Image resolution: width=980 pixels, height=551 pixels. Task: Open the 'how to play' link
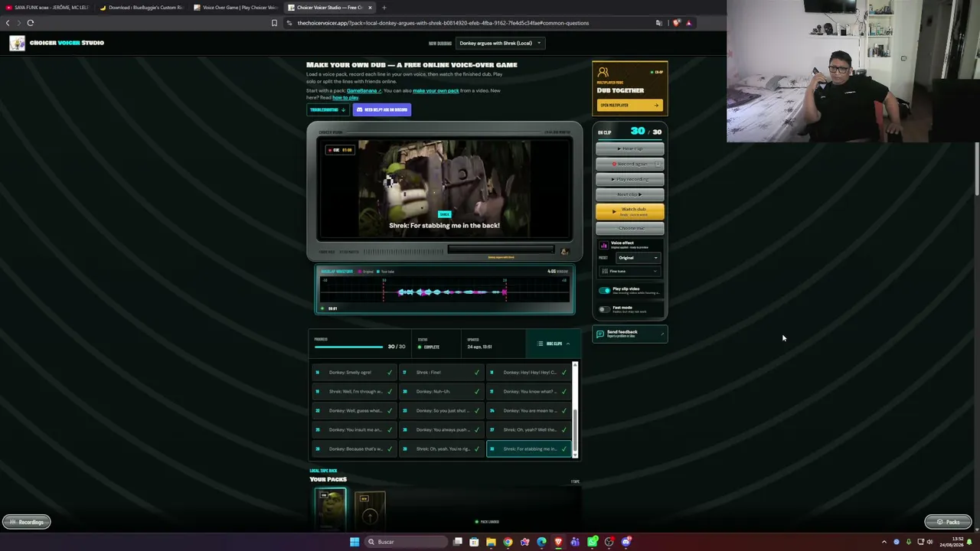pyautogui.click(x=345, y=97)
